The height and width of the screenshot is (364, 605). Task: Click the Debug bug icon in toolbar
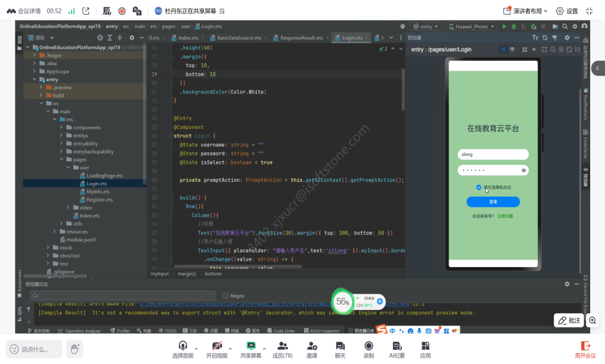pyautogui.click(x=514, y=27)
